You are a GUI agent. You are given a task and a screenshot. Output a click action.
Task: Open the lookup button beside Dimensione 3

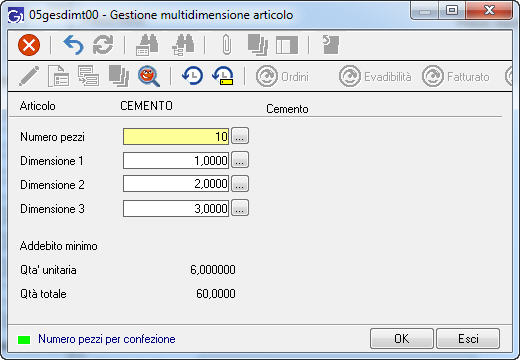[240, 208]
